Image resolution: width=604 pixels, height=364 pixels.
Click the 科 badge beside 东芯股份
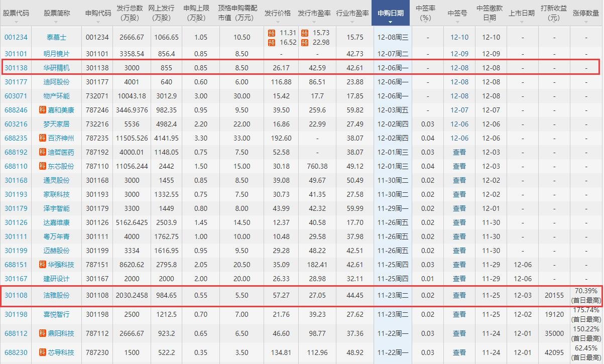click(43, 166)
